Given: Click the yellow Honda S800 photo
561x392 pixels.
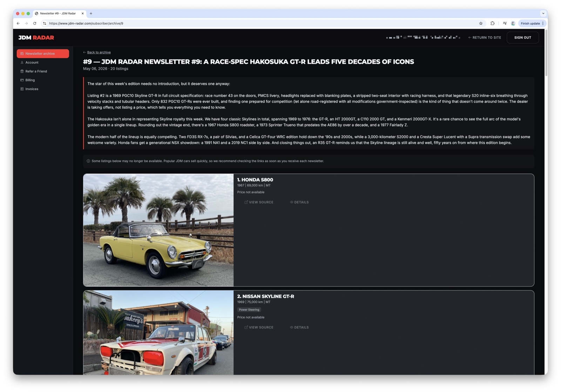Looking at the screenshot, I should (x=158, y=230).
